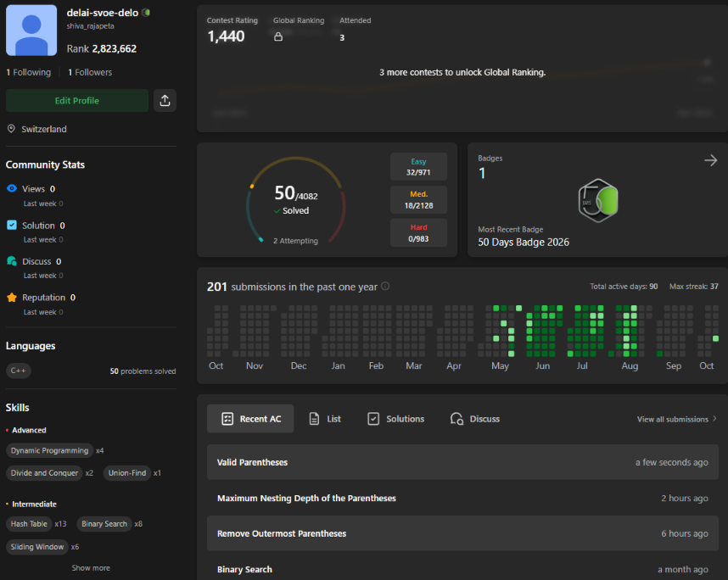
Task: Click the Sliding Window skill tag
Action: [37, 547]
